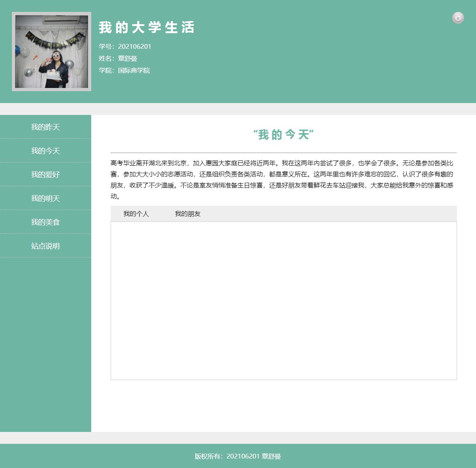Click the birthday profile photo

click(x=52, y=52)
